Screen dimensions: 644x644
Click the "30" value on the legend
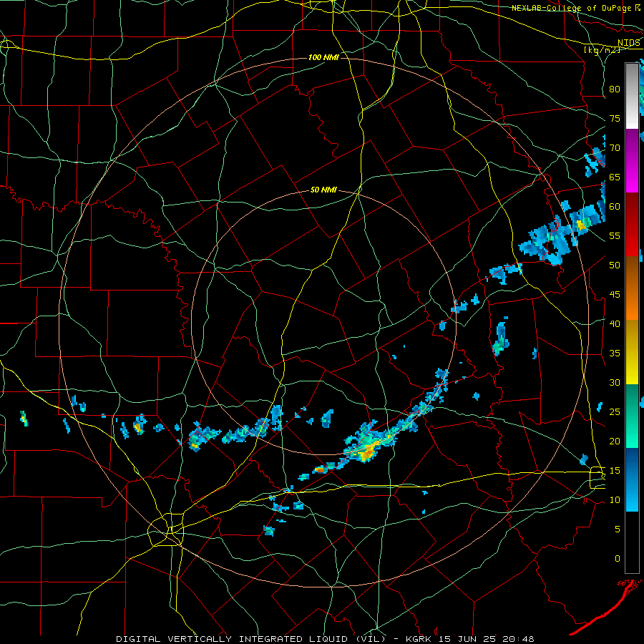(x=615, y=382)
